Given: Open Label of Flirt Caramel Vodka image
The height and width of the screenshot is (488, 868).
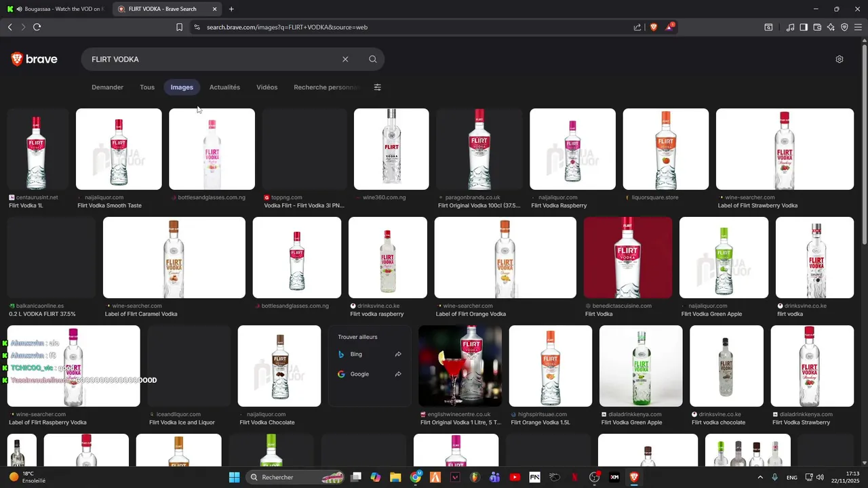Looking at the screenshot, I should 174,258.
